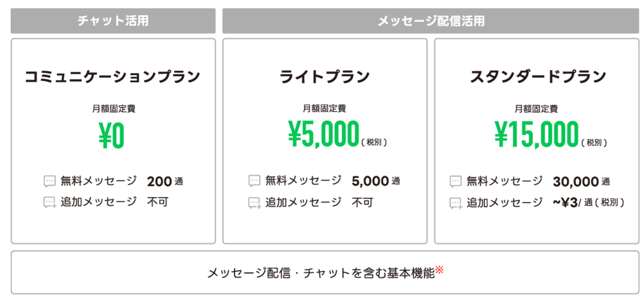644x300 pixels.
Task: Select the チャット活用 header tab
Action: click(113, 21)
